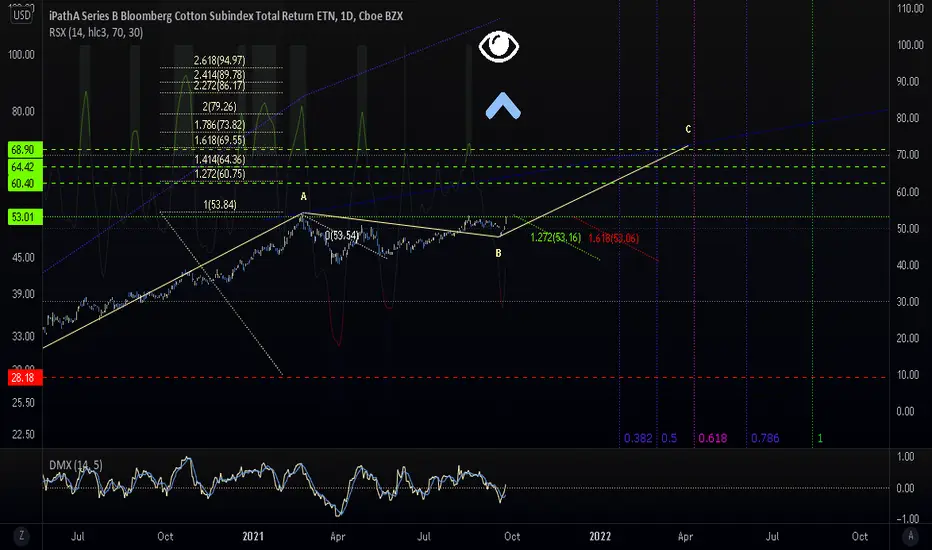Screen dimensions: 932x550
Task: Click the red 28.18 price label
Action: [x=23, y=378]
